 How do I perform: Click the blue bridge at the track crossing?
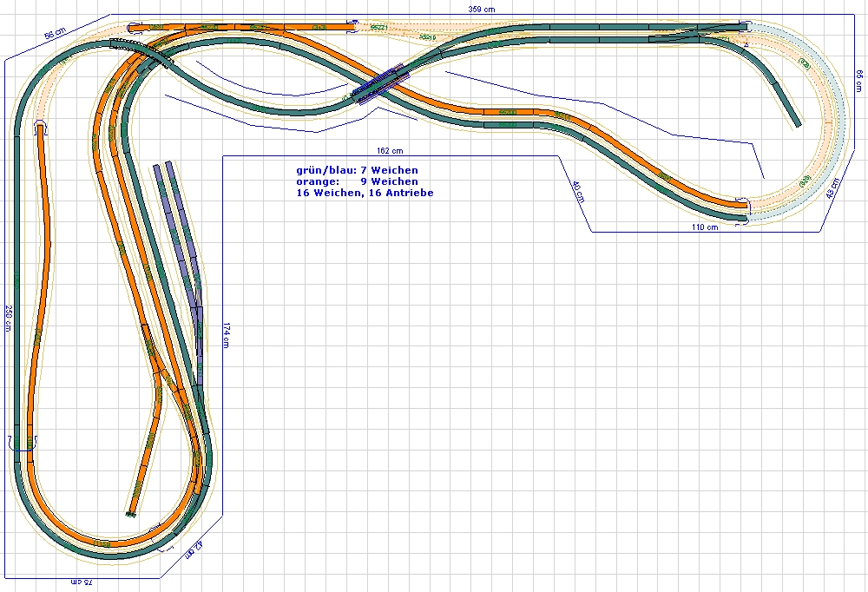click(383, 85)
